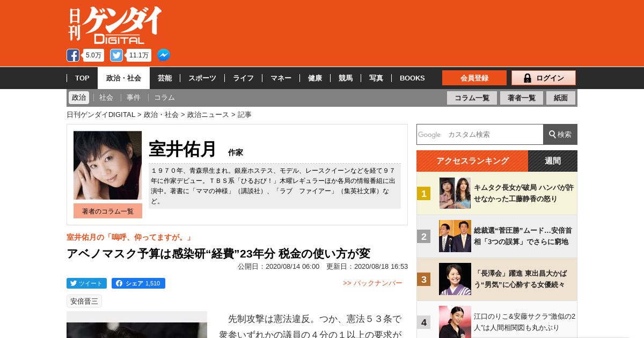644x338 pixels.
Task: Click the Twitter 11.1万 follower count
Action: coord(139,55)
